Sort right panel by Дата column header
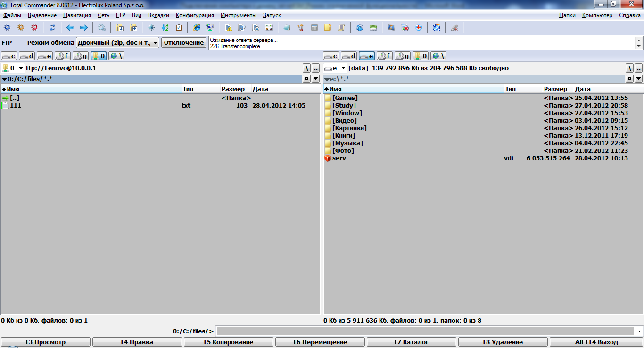Screen dimensions: 644x348 pyautogui.click(x=608, y=89)
